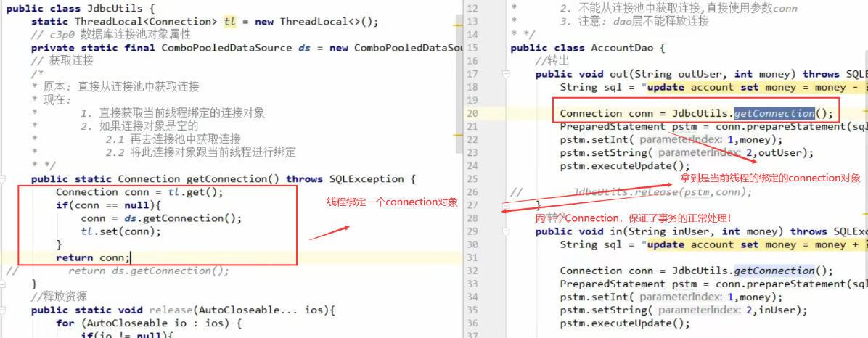The image size is (868, 338).
Task: Click the ds variable in ComboPooledDataSource declaration
Action: (x=304, y=48)
